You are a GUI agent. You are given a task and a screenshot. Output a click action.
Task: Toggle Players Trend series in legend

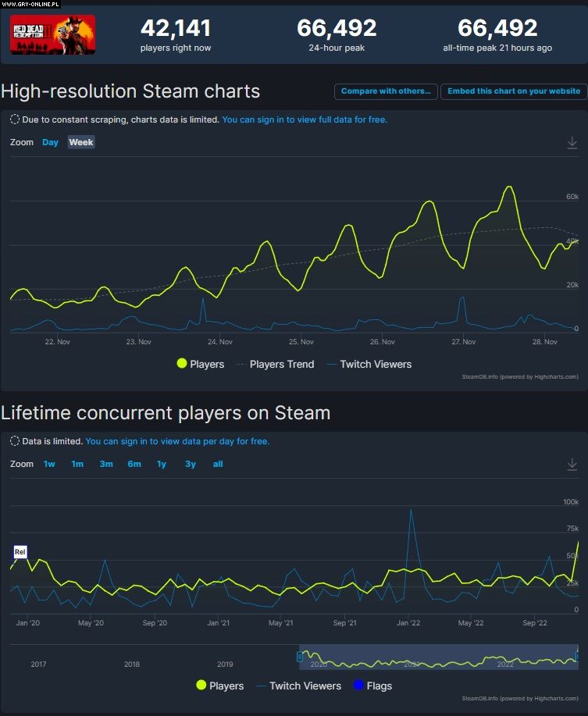pos(275,364)
